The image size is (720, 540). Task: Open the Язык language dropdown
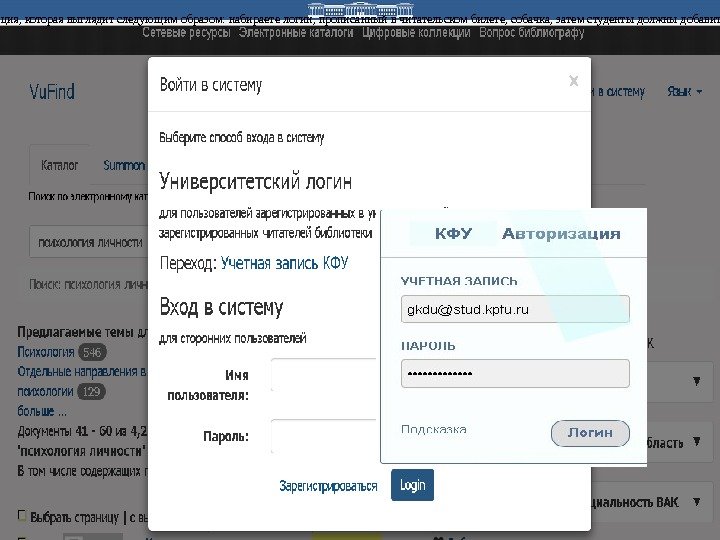(685, 91)
